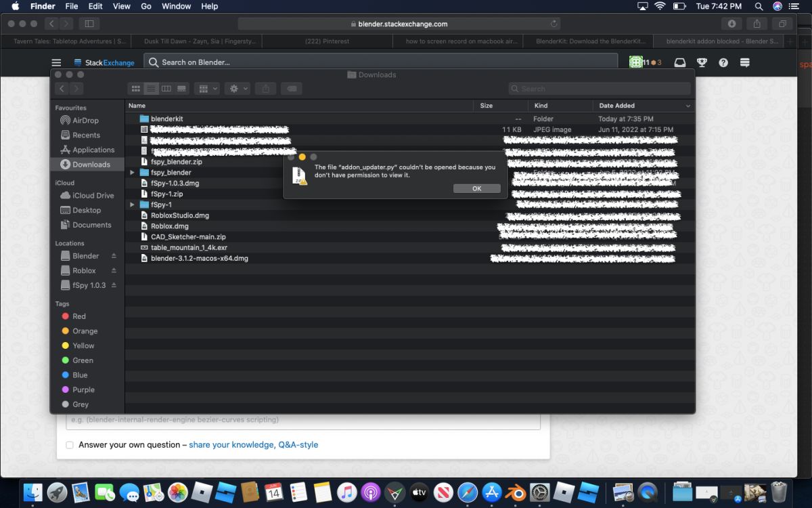Launch Blender from the Dock
Viewport: 812px width, 508px height.
pyautogui.click(x=516, y=492)
